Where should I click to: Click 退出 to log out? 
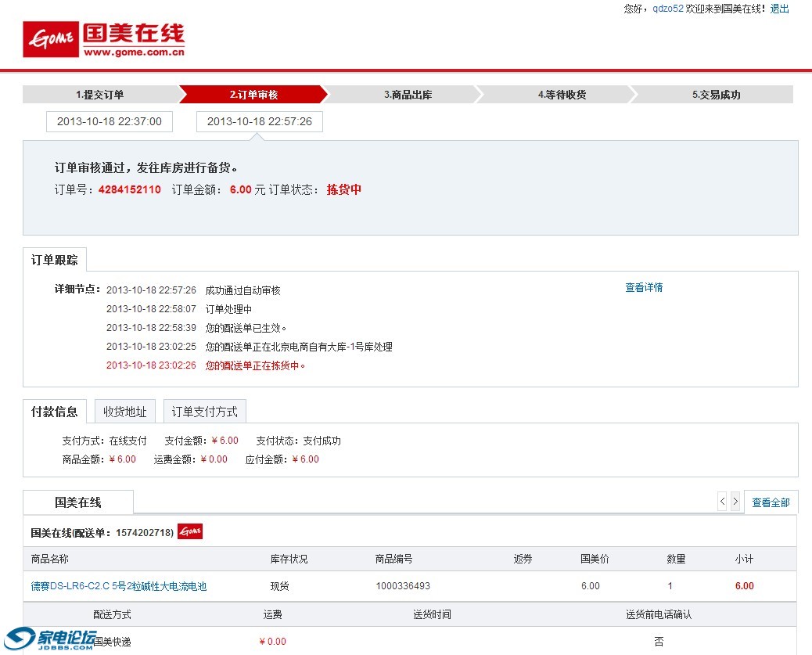pos(779,9)
